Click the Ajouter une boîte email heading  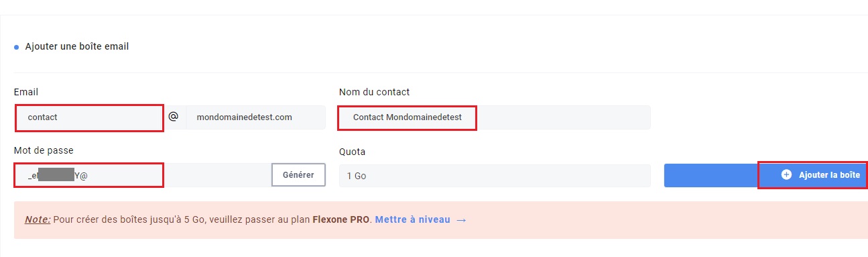point(77,47)
